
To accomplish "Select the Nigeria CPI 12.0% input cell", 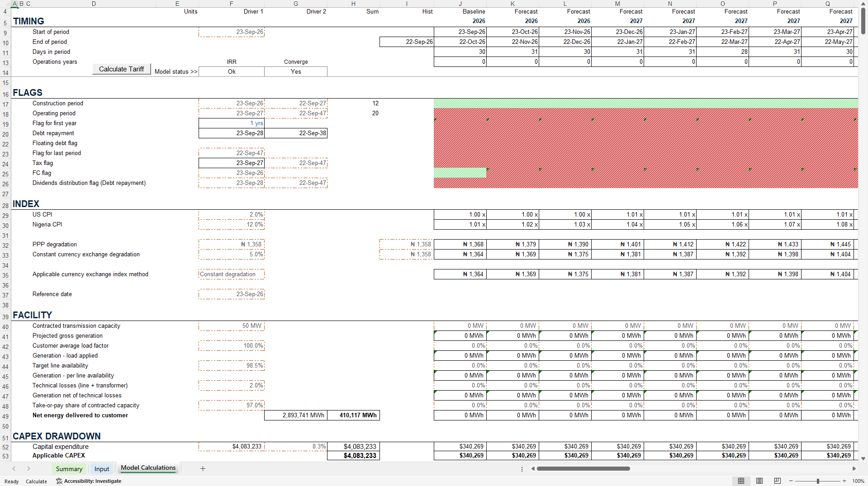I will click(x=232, y=225).
